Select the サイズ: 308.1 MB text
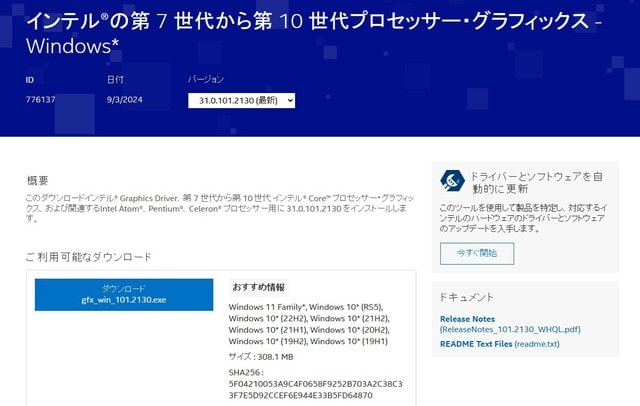 (261, 357)
